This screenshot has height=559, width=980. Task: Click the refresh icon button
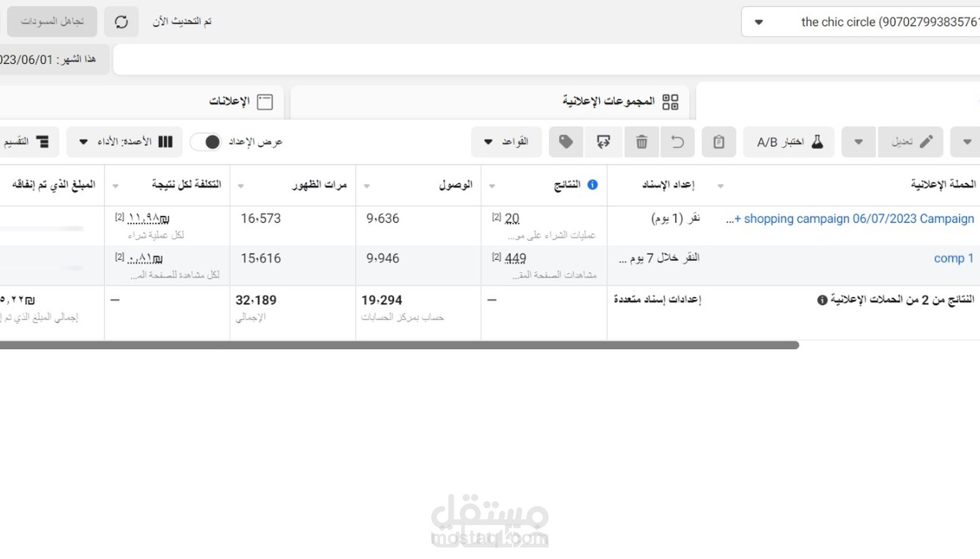121,22
